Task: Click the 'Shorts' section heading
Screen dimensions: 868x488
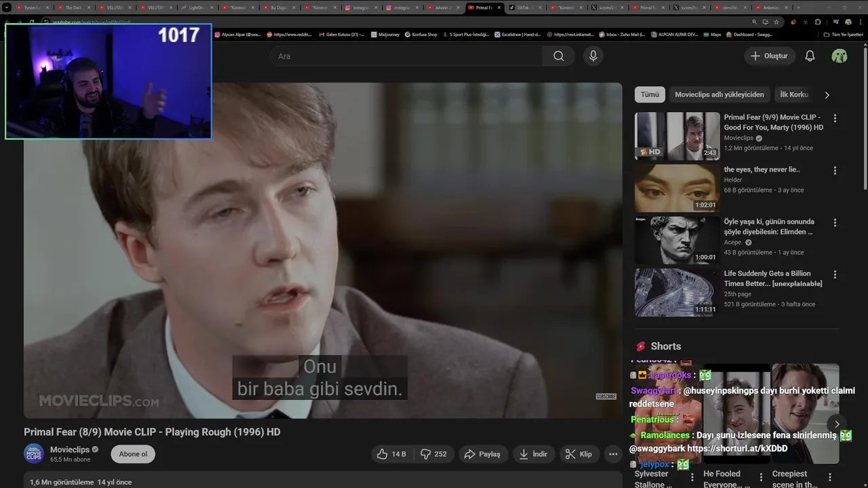Action: [x=666, y=346]
